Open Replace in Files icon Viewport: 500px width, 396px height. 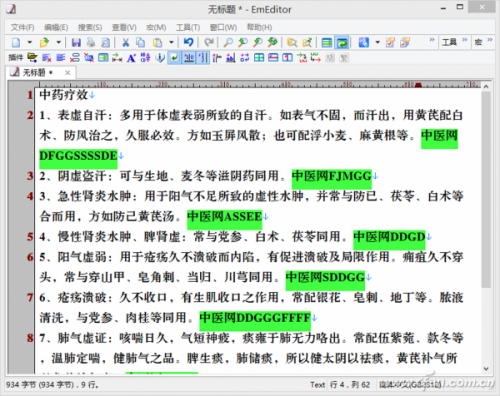307,42
